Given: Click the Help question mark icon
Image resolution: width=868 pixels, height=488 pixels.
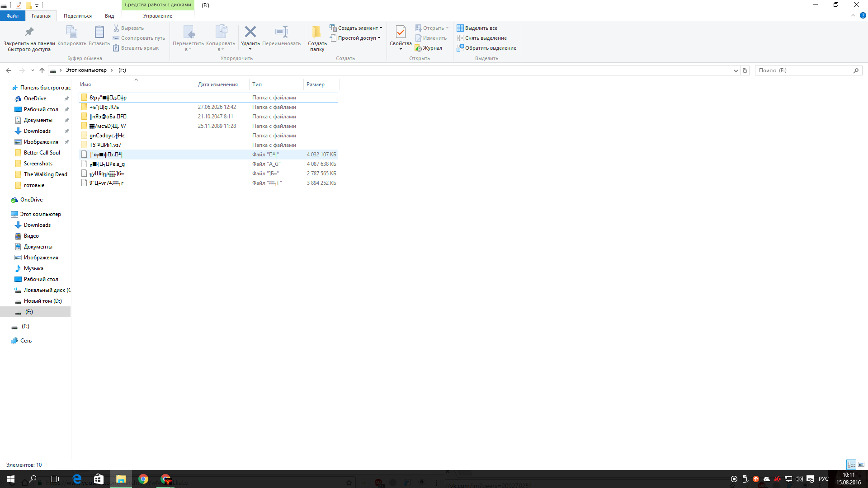Looking at the screenshot, I should [x=863, y=15].
